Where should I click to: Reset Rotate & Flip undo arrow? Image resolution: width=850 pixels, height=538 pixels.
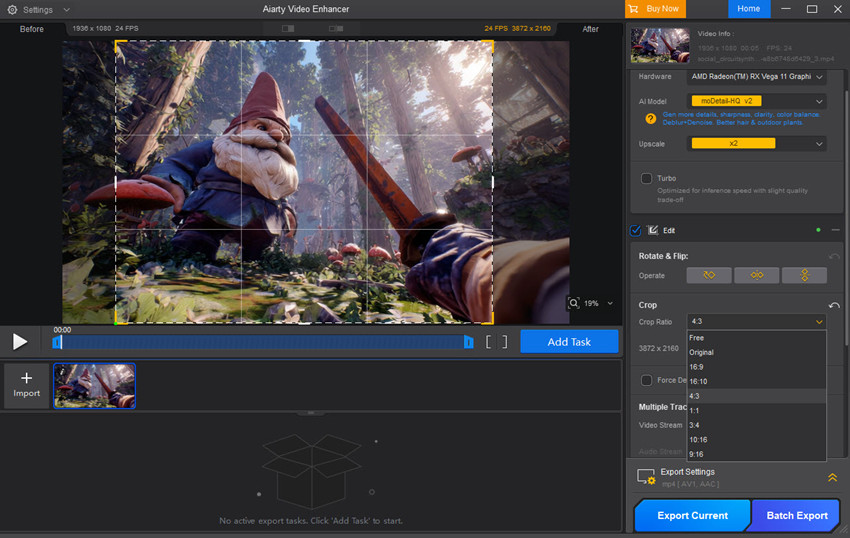coord(834,256)
